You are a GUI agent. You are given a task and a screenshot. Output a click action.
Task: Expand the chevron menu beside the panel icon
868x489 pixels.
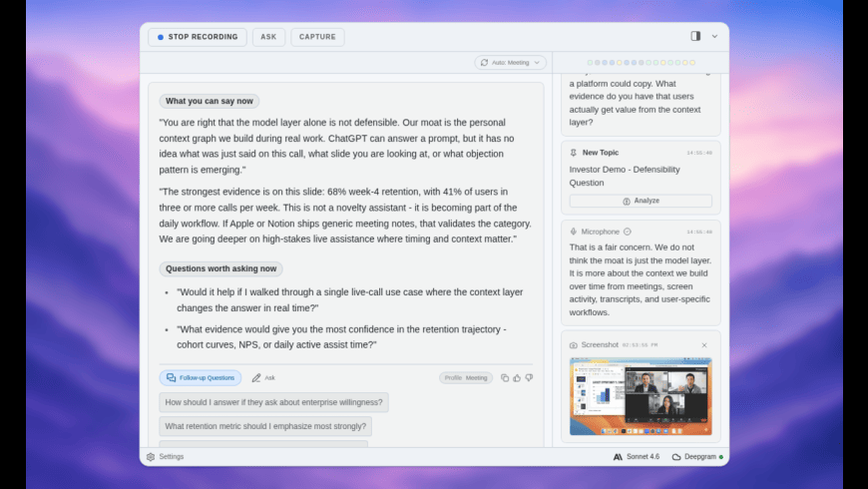click(x=714, y=37)
